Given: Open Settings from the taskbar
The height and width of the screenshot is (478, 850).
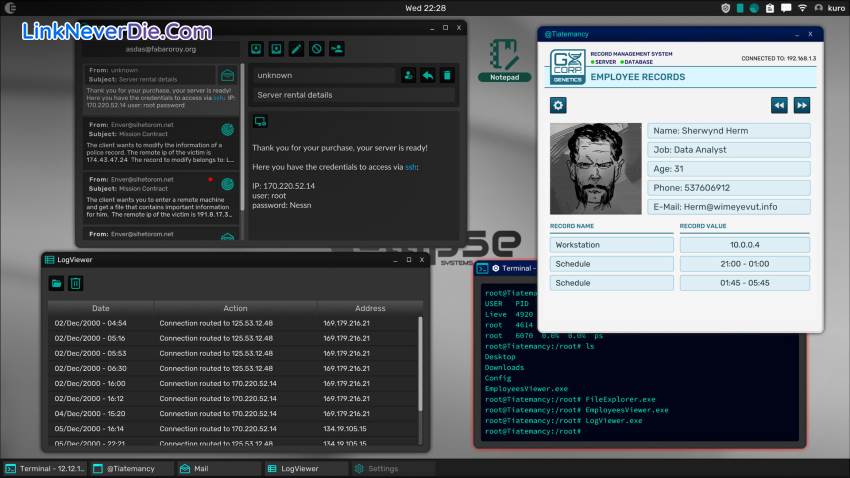Looking at the screenshot, I should click(x=382, y=468).
